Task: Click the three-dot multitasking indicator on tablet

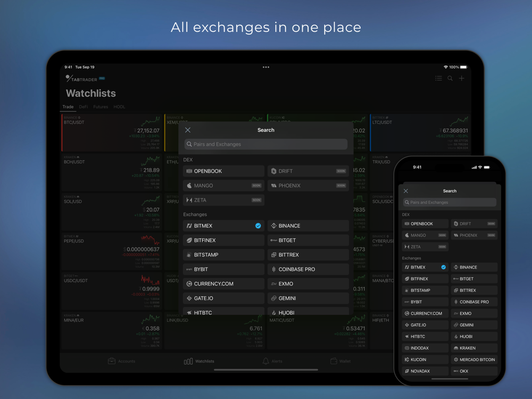Action: [265, 67]
